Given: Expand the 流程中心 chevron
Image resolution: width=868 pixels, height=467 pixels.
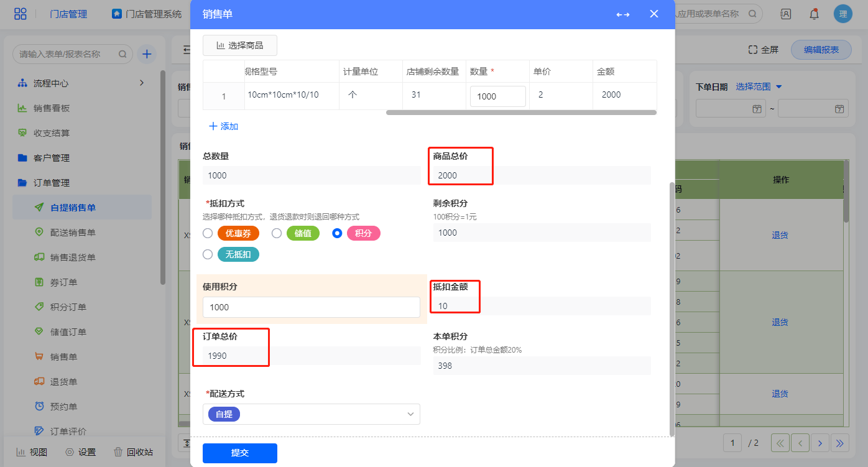Looking at the screenshot, I should (141, 83).
